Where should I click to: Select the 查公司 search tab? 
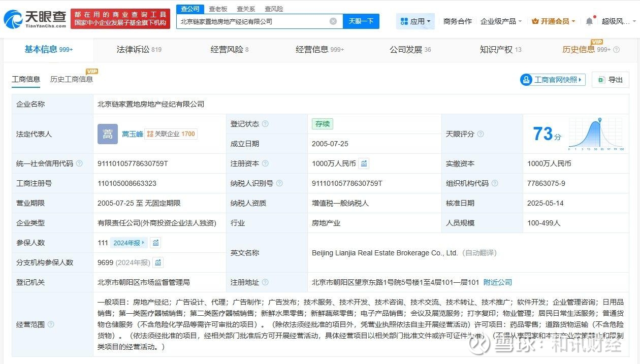click(190, 9)
